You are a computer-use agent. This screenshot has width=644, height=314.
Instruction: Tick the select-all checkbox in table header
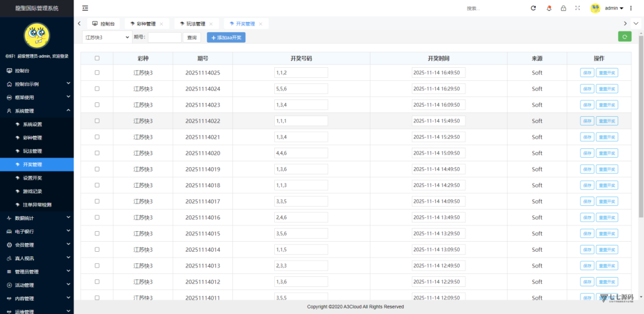pos(97,58)
